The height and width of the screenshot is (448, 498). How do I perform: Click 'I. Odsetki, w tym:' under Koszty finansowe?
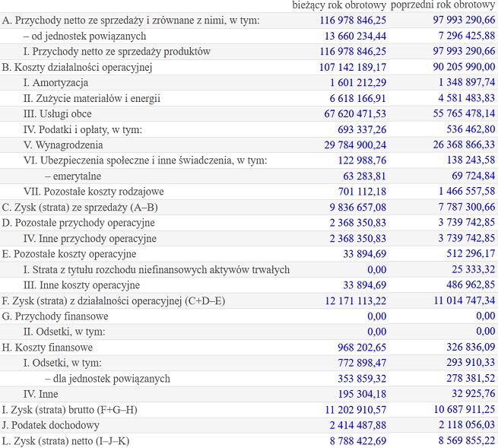[62, 363]
